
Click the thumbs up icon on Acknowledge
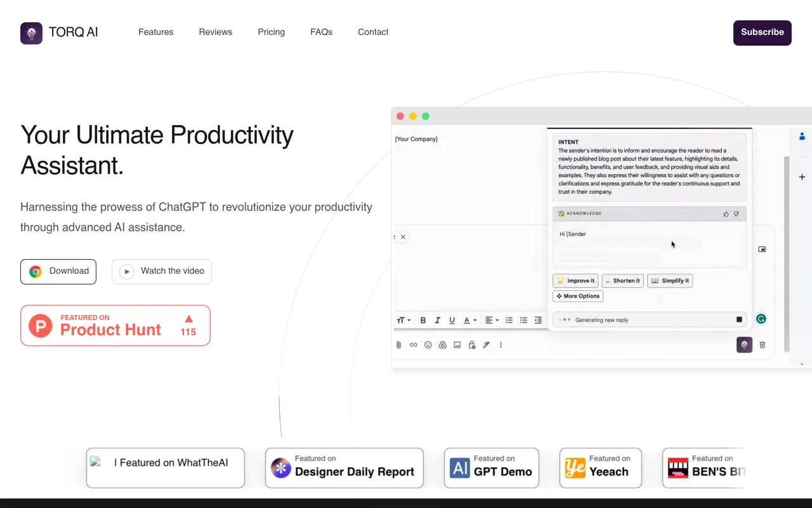(726, 214)
